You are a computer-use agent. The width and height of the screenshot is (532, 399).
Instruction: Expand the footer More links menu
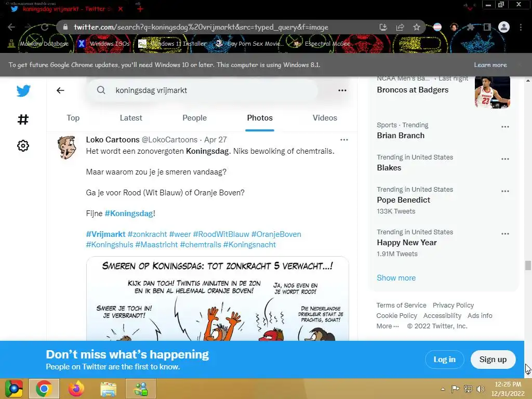pos(388,326)
